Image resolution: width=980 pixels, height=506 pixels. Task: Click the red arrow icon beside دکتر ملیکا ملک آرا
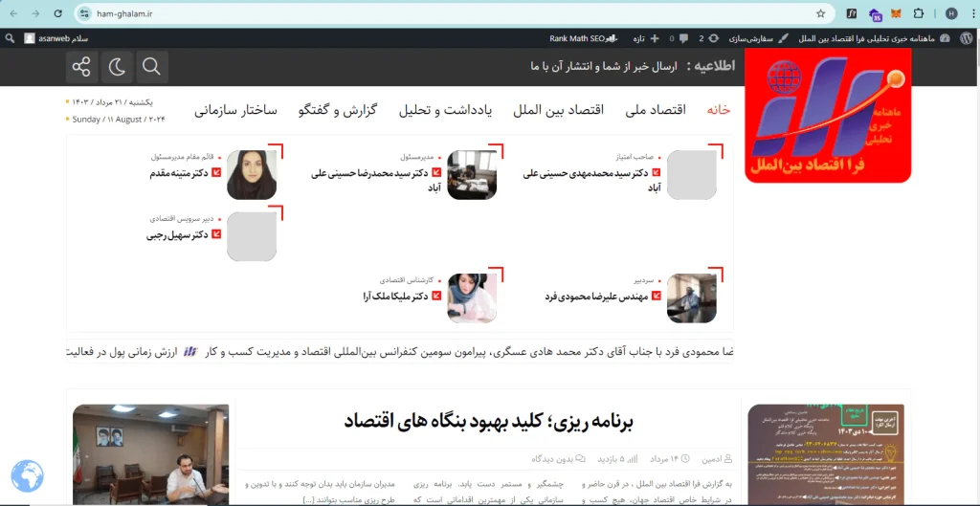436,296
